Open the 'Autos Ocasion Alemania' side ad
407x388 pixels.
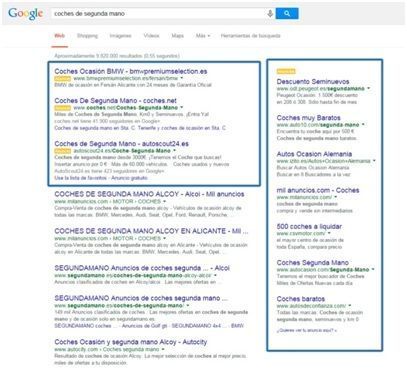point(314,154)
